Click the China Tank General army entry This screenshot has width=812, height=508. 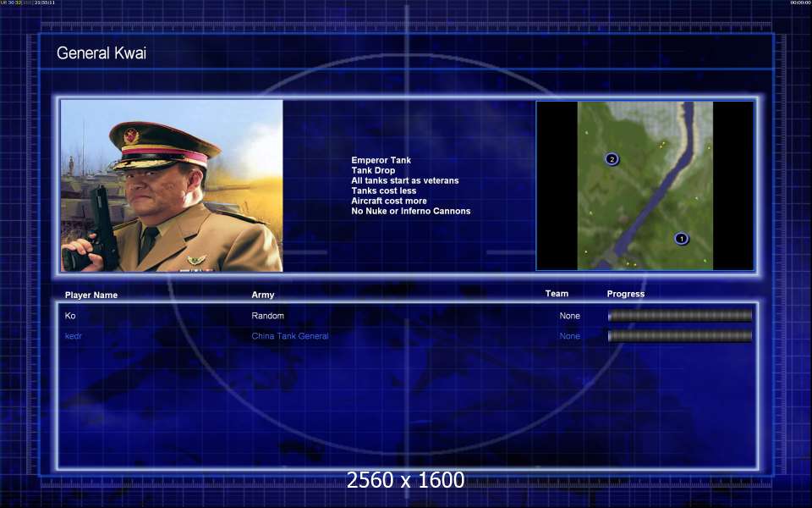click(x=290, y=336)
